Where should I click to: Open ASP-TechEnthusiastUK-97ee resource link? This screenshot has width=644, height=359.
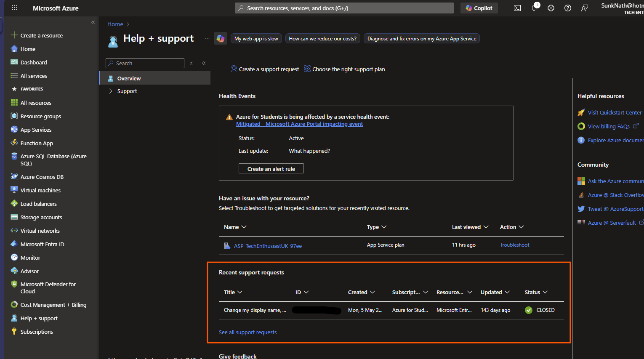268,246
